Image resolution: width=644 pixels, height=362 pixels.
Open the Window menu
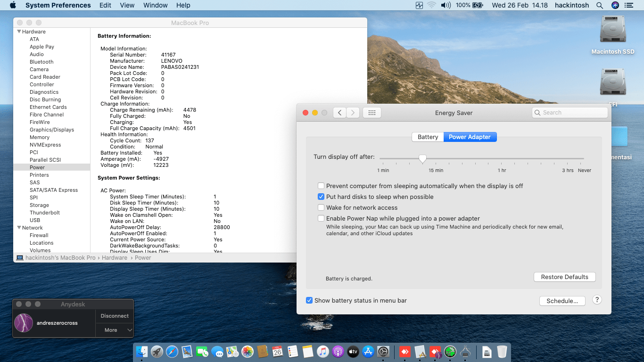(156, 5)
